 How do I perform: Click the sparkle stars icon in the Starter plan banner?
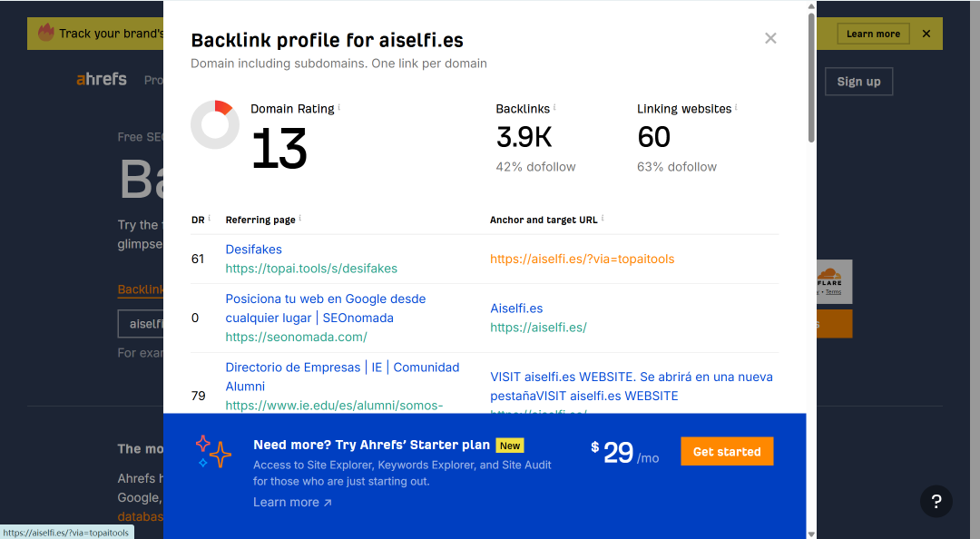pyautogui.click(x=213, y=452)
